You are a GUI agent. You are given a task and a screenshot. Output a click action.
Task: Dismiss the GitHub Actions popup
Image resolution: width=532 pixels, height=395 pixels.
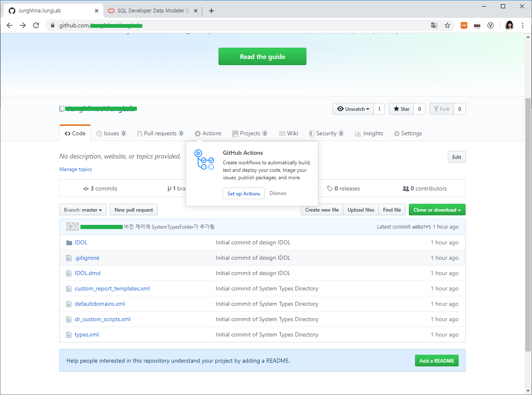[278, 193]
